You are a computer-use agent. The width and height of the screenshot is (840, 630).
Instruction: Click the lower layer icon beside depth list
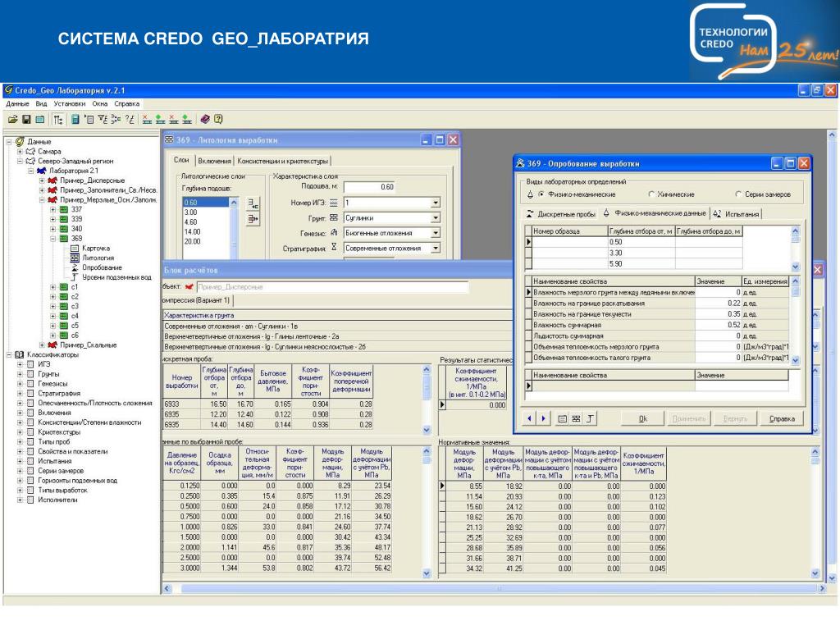click(x=253, y=218)
